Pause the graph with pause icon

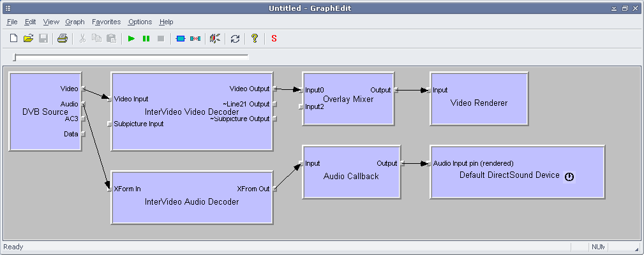click(x=146, y=38)
